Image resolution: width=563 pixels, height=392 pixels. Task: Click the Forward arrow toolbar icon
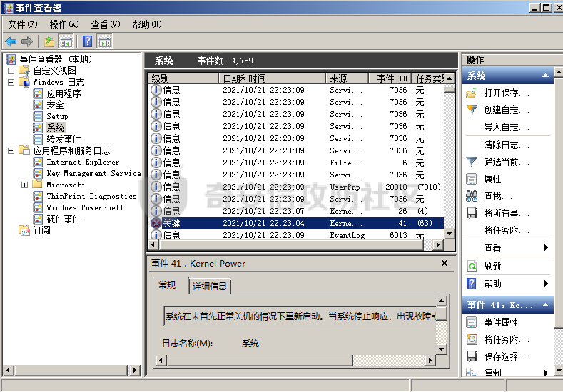27,41
